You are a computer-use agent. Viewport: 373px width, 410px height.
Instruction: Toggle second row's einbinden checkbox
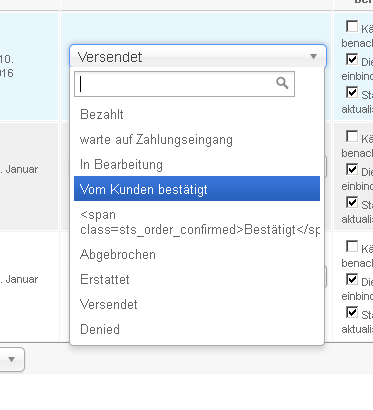coord(352,169)
